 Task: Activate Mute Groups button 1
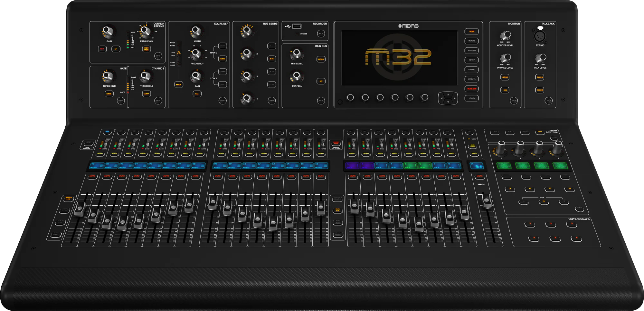pos(530,224)
